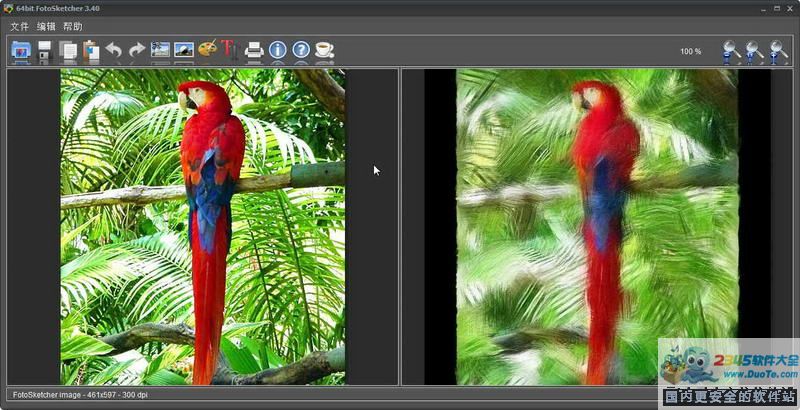Click the rightmost magnifier zoom icon
The width and height of the screenshot is (800, 410).
pos(778,51)
